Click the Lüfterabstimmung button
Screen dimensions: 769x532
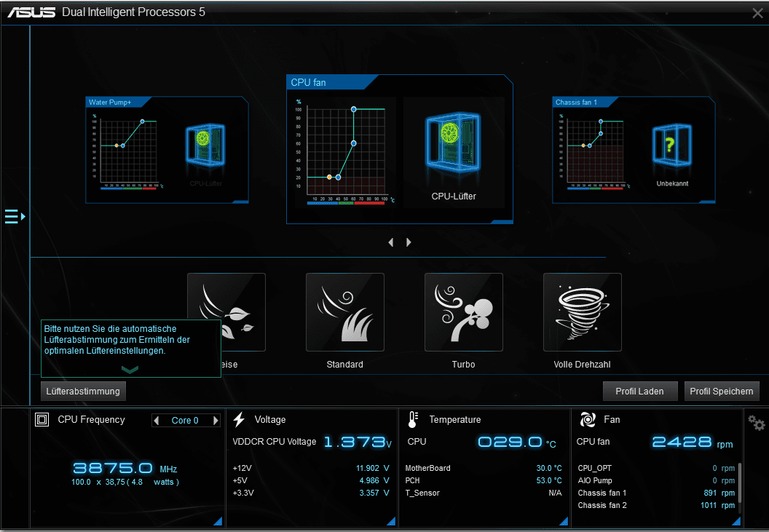(83, 392)
